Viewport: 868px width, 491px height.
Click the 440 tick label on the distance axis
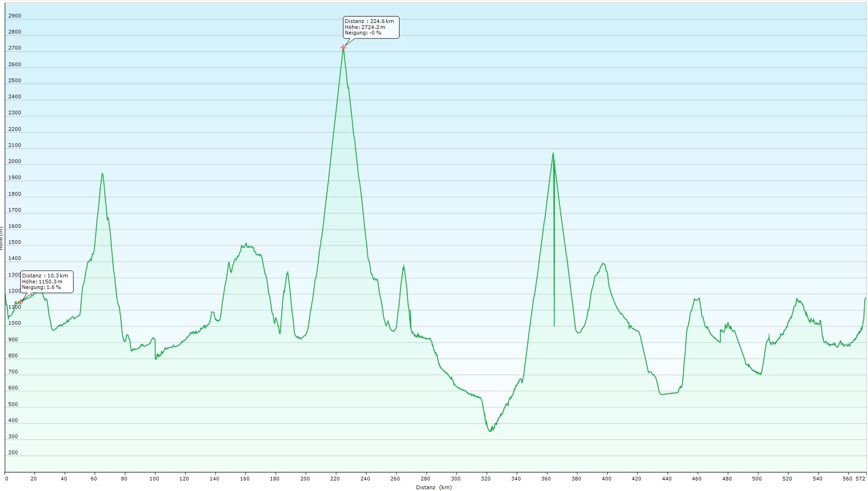click(x=667, y=479)
